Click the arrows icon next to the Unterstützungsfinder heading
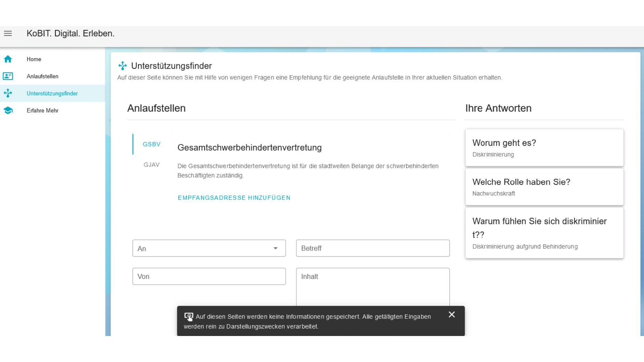 tap(122, 65)
